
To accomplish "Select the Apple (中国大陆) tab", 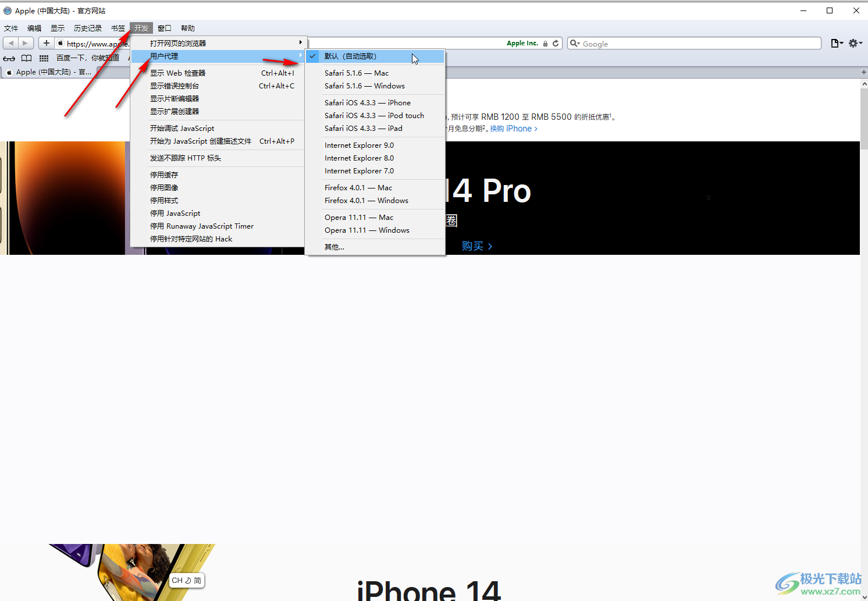I will 49,72.
